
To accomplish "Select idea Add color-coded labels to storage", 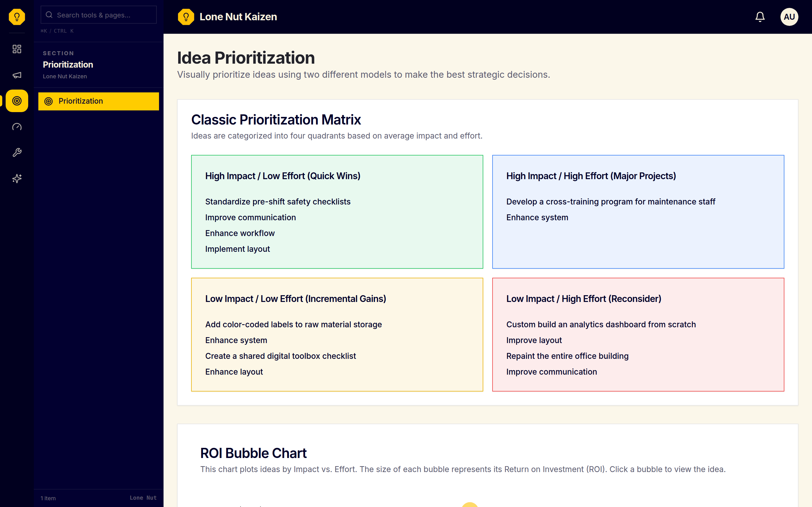I will pyautogui.click(x=294, y=324).
